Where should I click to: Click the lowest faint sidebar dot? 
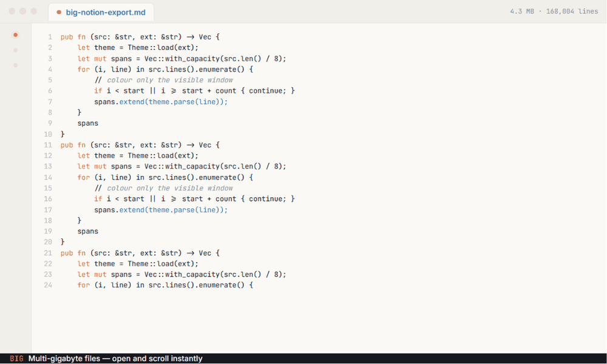pyautogui.click(x=16, y=65)
